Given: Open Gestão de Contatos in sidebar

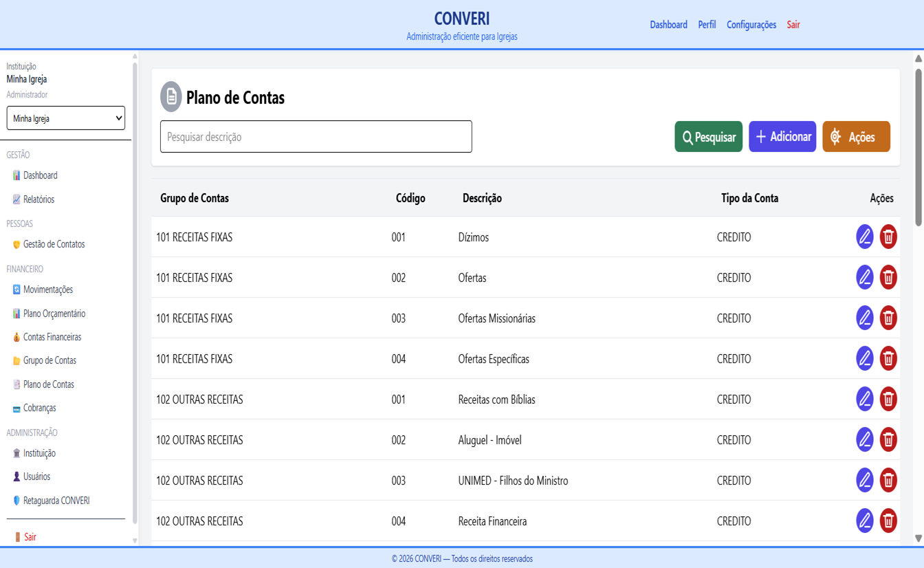Looking at the screenshot, I should (x=54, y=244).
